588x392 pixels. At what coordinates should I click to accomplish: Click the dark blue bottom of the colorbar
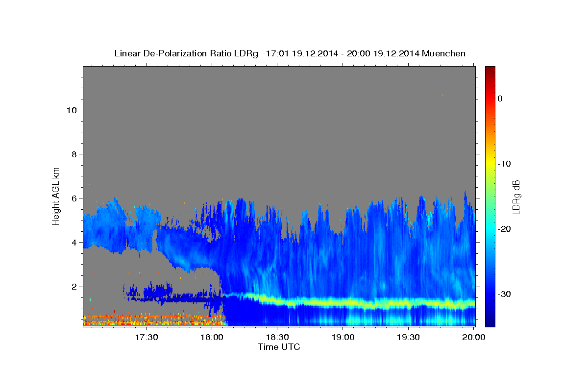tap(490, 322)
